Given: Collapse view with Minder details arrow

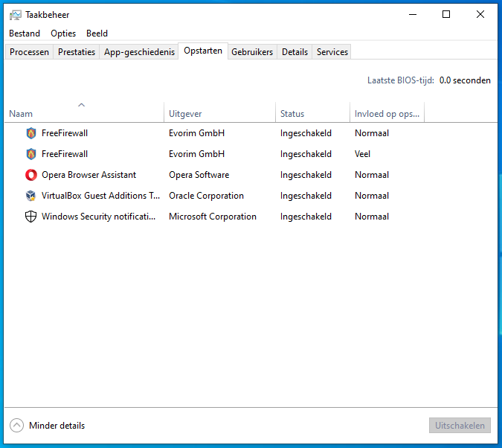Looking at the screenshot, I should (16, 426).
